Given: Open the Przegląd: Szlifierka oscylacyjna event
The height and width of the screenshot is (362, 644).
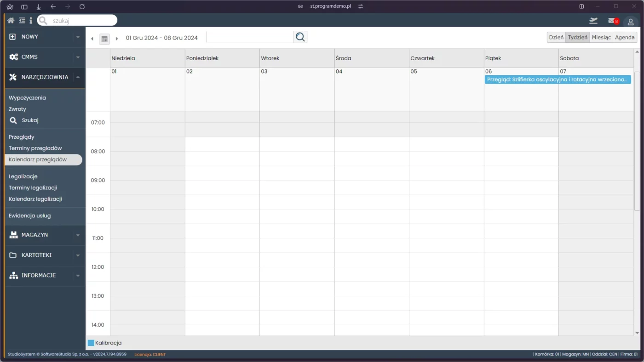Looking at the screenshot, I should point(557,79).
